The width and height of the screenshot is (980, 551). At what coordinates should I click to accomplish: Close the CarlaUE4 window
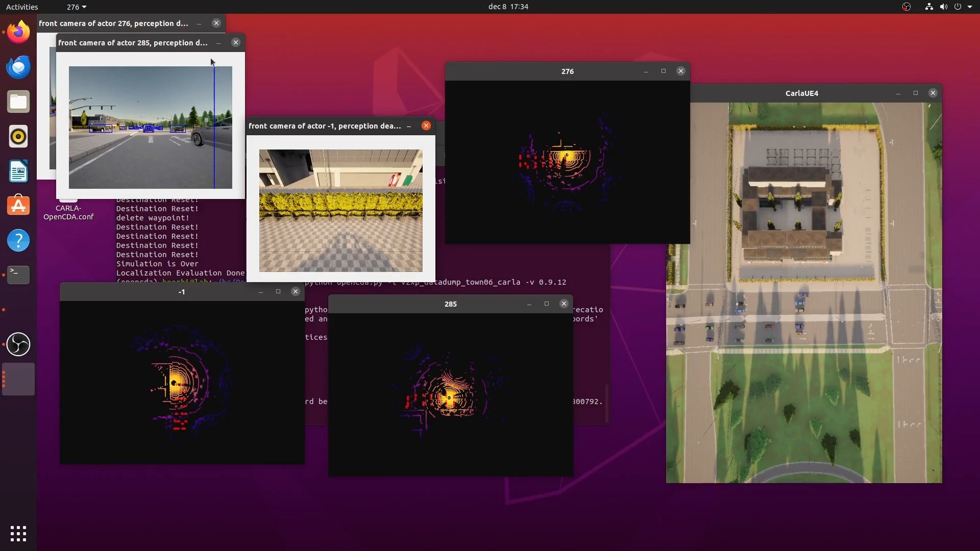(x=933, y=93)
